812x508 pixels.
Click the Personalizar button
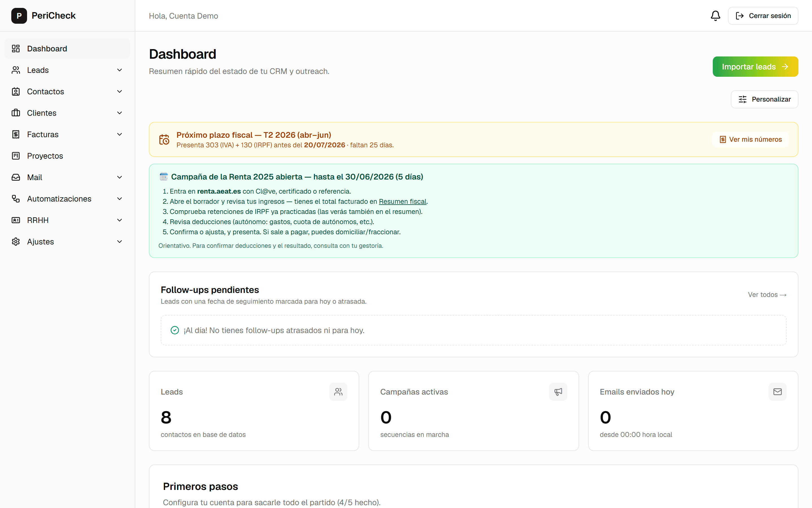(x=764, y=99)
